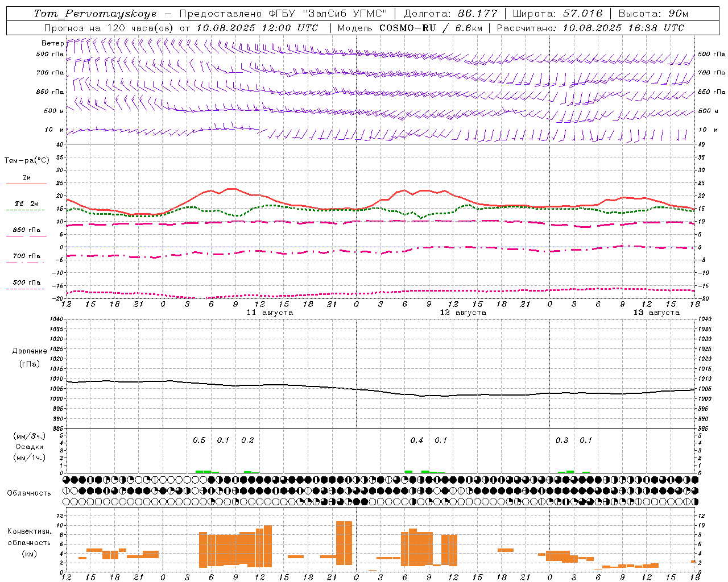
Task: Click the "(гПа)" unit label under Давление
Action: coord(29,364)
